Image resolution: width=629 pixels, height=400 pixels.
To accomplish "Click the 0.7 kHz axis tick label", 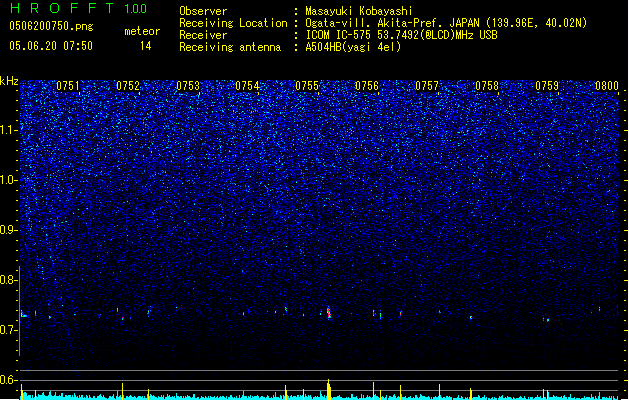I will coord(8,330).
